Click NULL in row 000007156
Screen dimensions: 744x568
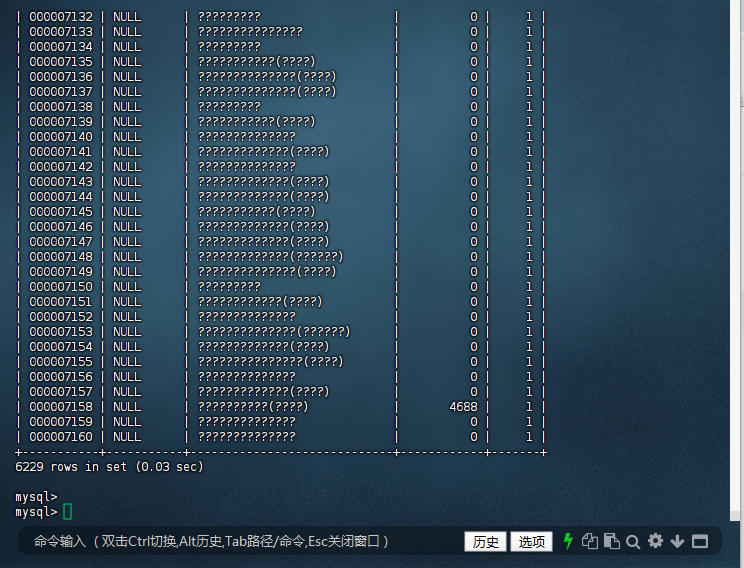[x=127, y=377]
